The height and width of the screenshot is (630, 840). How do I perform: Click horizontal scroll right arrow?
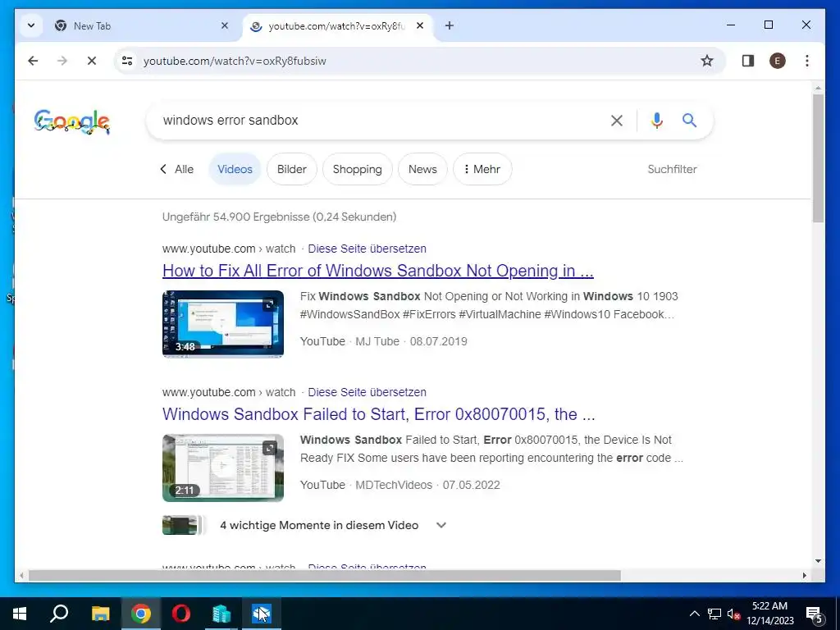(805, 575)
